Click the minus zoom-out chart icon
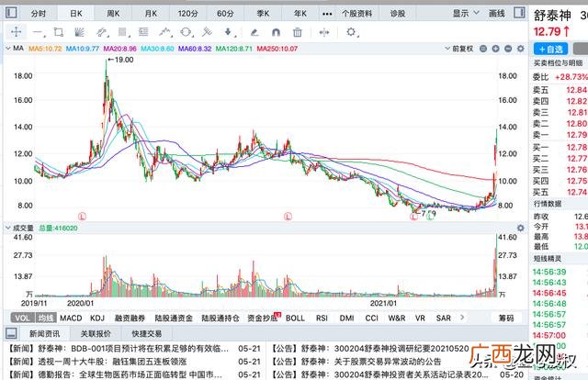Viewport: 588px width, 380px height. coord(508,49)
